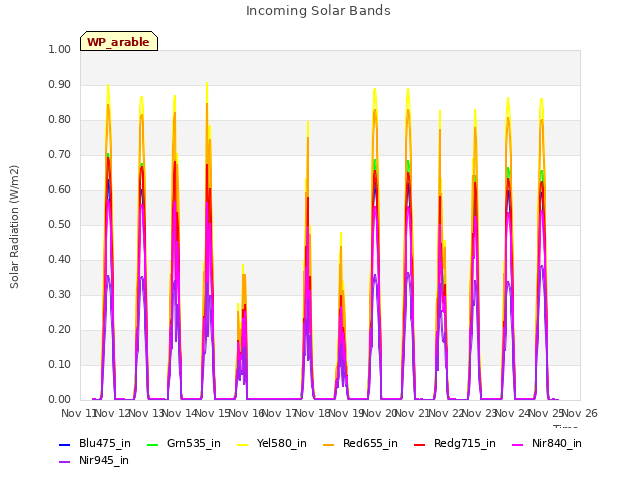Click the 0.90 y-axis tick label
This screenshot has height=480, width=640.
click(60, 84)
